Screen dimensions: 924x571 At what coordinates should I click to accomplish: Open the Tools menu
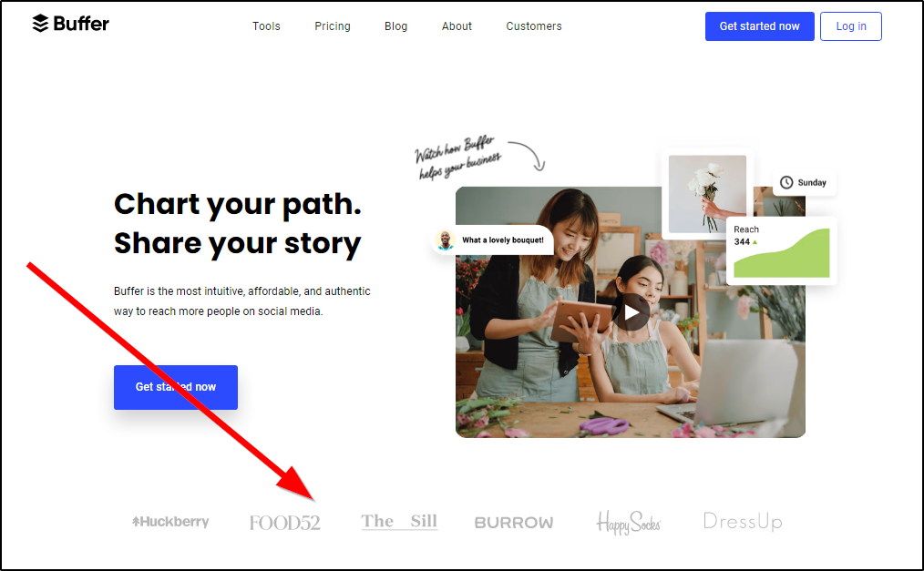[266, 26]
